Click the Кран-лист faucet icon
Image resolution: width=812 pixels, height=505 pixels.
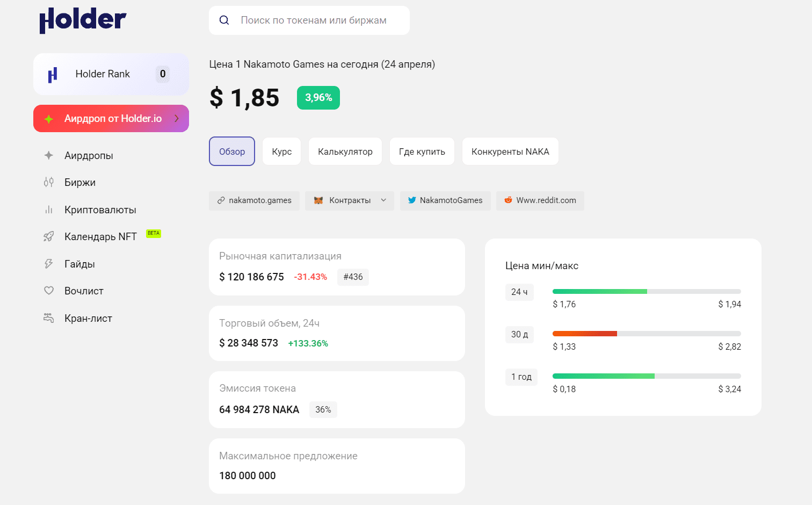click(x=49, y=318)
